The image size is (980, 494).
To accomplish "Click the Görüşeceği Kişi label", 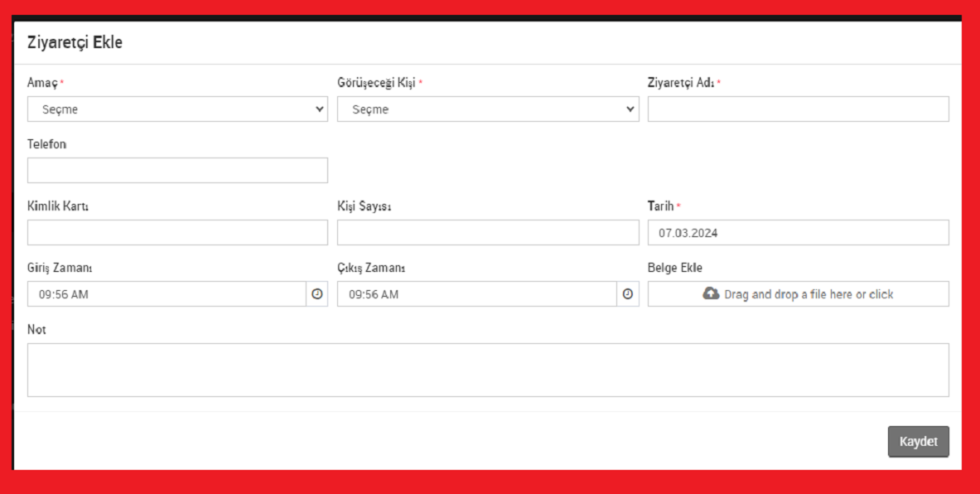I will 376,83.
